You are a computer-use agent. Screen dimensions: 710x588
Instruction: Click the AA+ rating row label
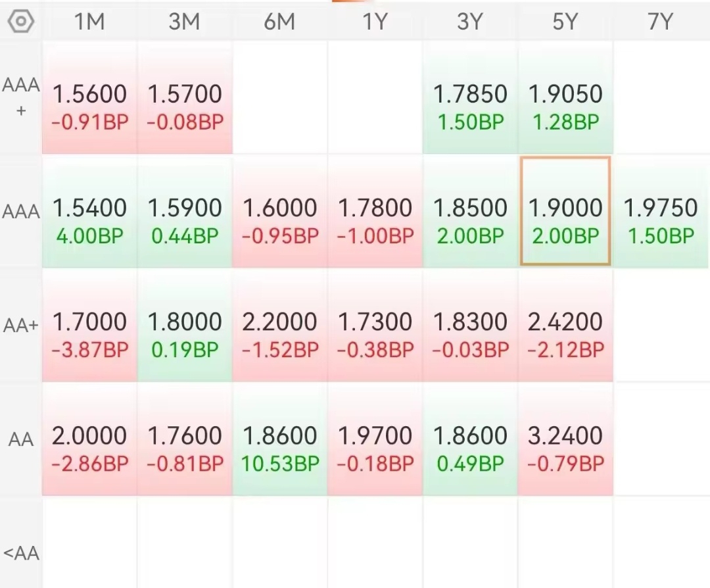pos(21,326)
